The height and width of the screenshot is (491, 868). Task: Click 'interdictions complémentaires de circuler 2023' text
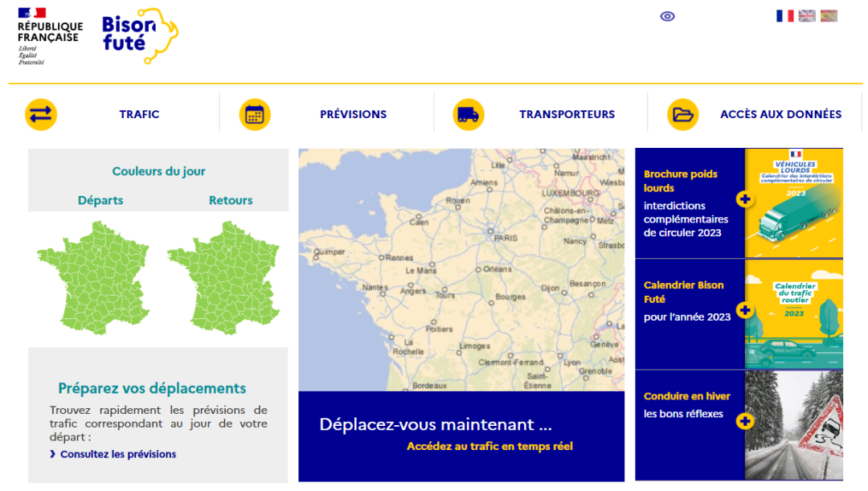[686, 219]
